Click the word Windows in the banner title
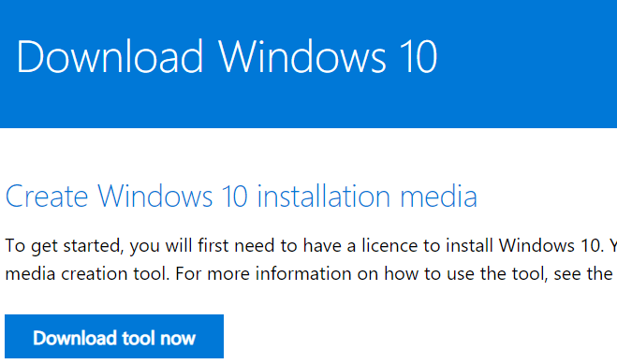617x364 pixels. click(302, 56)
